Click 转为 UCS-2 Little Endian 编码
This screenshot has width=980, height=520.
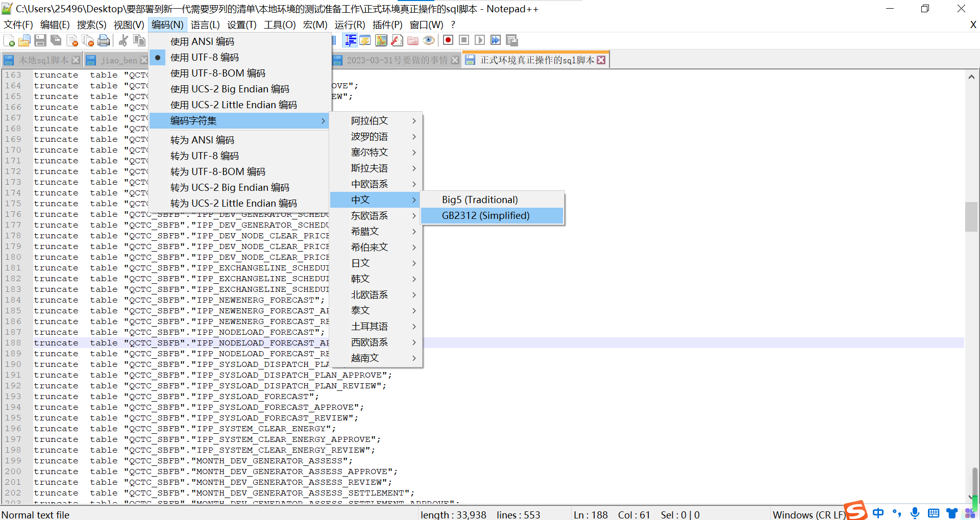click(240, 203)
